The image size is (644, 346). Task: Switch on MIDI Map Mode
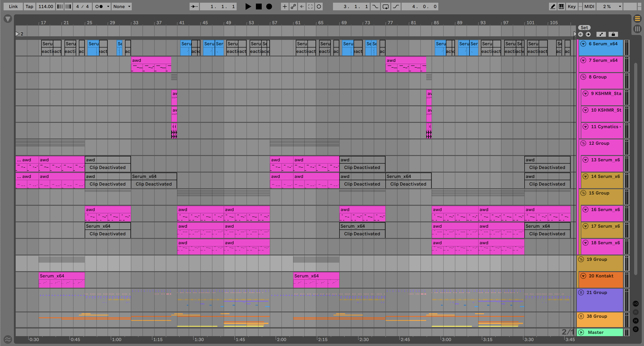click(x=589, y=6)
